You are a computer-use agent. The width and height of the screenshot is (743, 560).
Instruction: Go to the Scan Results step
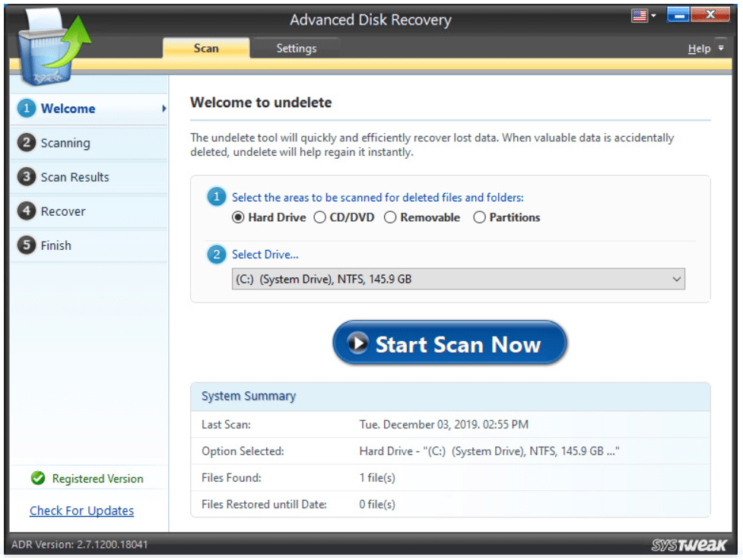tap(89, 176)
